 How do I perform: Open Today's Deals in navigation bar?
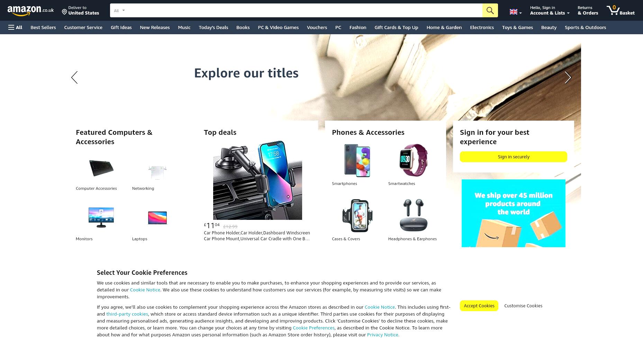pos(213,27)
